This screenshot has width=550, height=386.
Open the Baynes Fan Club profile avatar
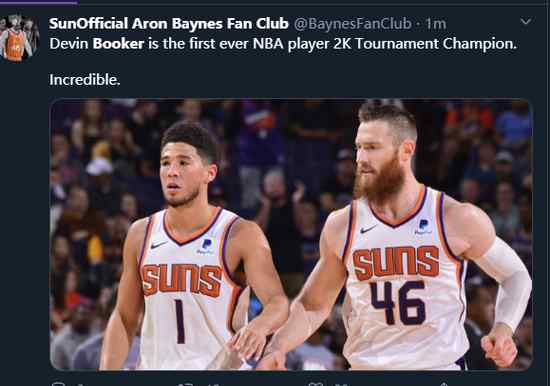[x=19, y=39]
